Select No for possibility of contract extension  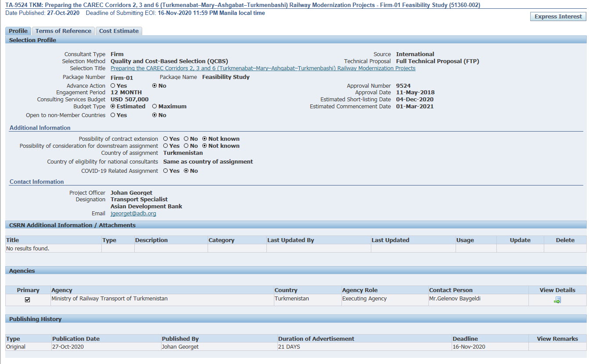186,139
